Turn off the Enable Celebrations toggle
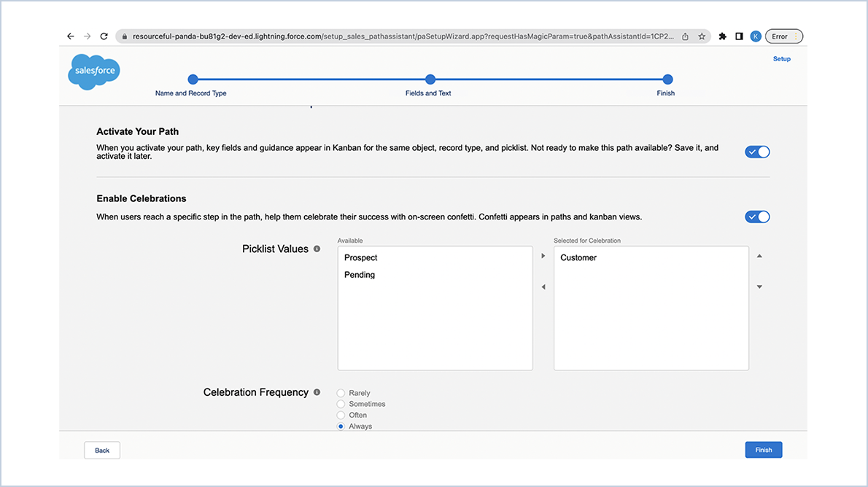The width and height of the screenshot is (868, 487). point(757,217)
